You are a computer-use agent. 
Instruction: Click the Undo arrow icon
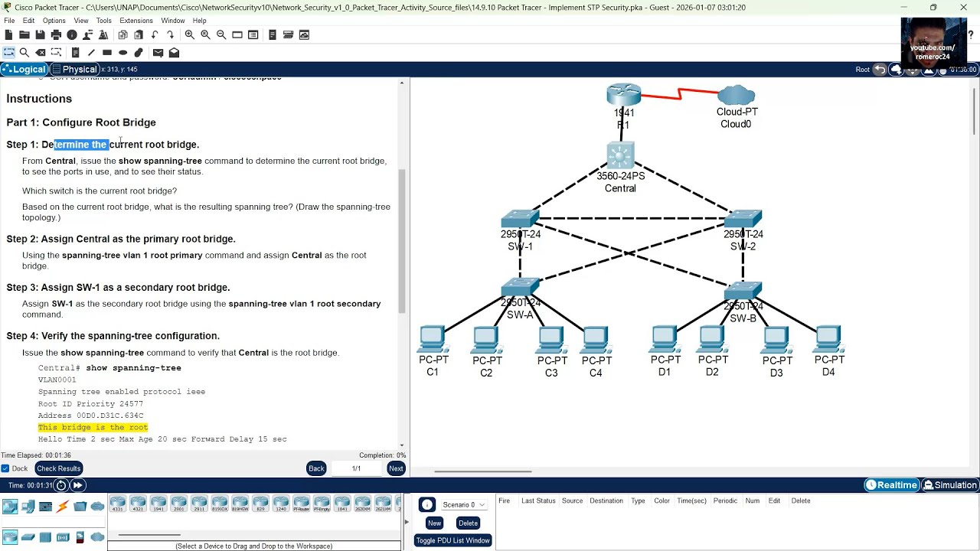coord(155,34)
